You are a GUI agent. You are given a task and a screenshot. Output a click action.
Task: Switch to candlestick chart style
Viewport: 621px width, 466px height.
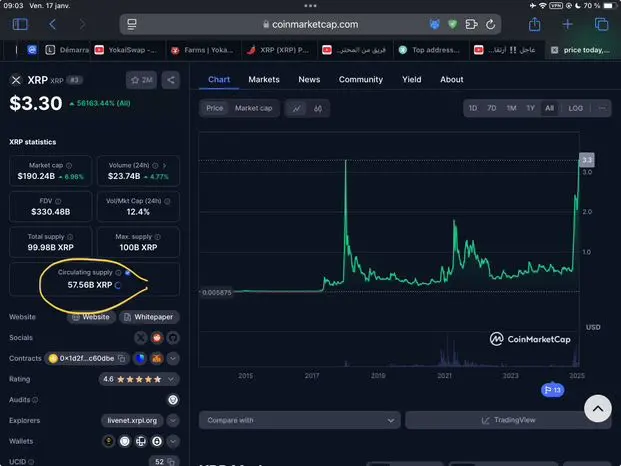tap(318, 108)
